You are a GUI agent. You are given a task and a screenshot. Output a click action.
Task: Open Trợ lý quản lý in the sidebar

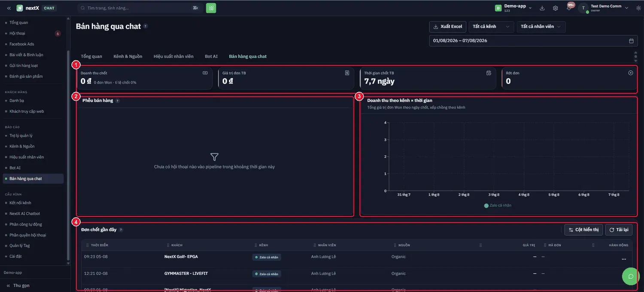pyautogui.click(x=33, y=135)
